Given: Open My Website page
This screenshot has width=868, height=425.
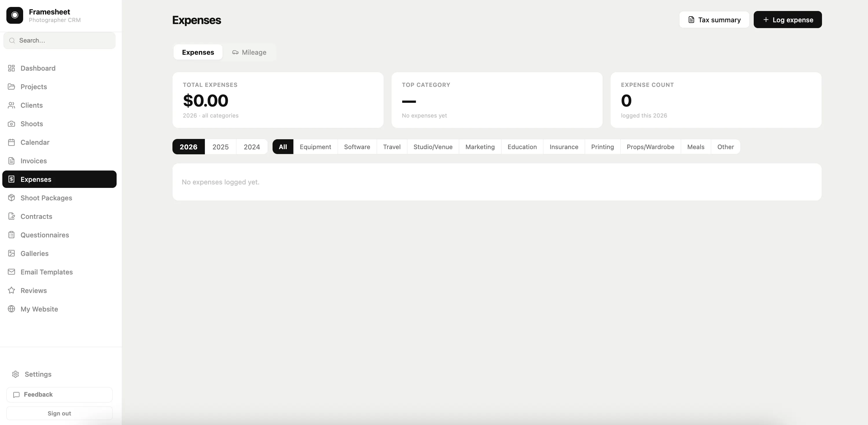Looking at the screenshot, I should coord(59,309).
